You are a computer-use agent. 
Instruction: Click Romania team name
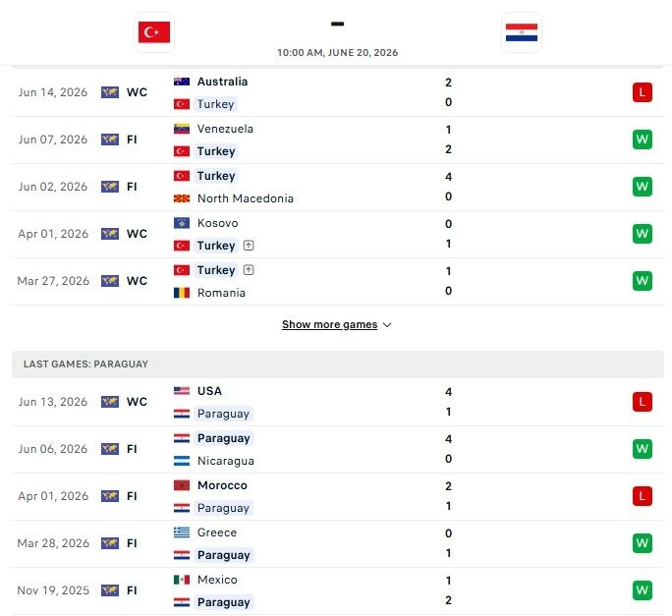[221, 293]
